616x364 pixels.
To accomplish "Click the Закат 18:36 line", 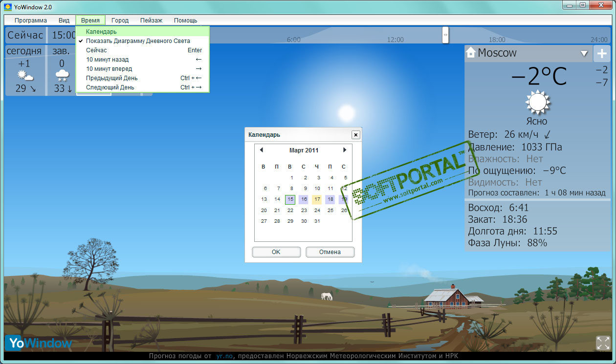I will (497, 219).
